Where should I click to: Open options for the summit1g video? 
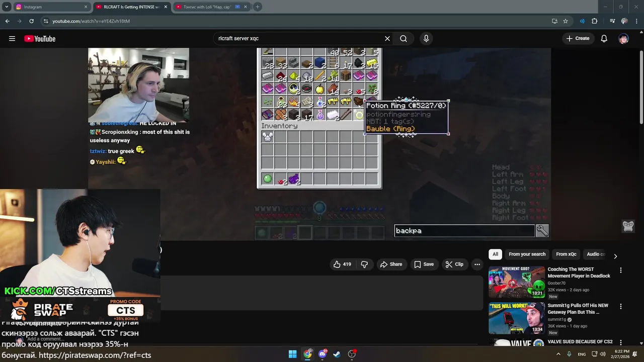pyautogui.click(x=620, y=307)
